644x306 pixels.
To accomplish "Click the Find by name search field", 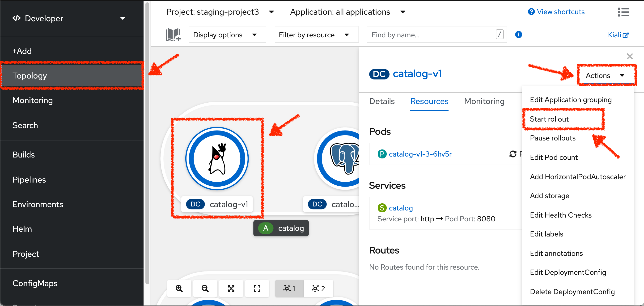I will coord(425,35).
